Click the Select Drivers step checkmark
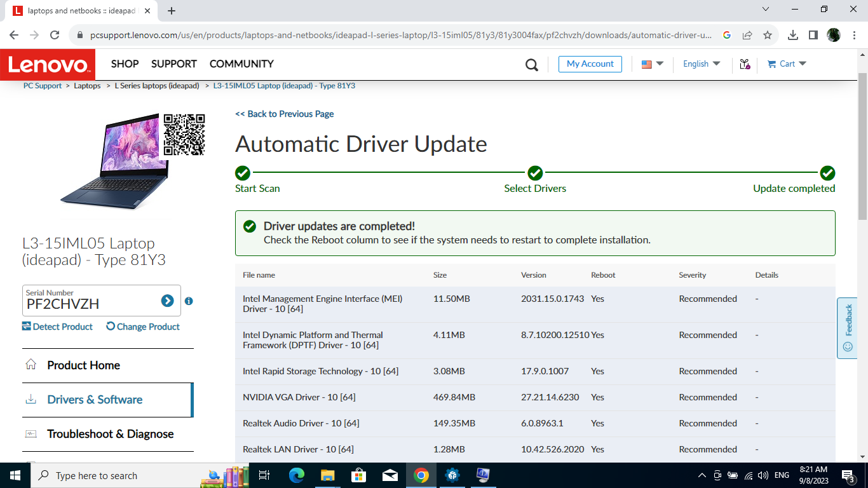868x488 pixels. 535,173
